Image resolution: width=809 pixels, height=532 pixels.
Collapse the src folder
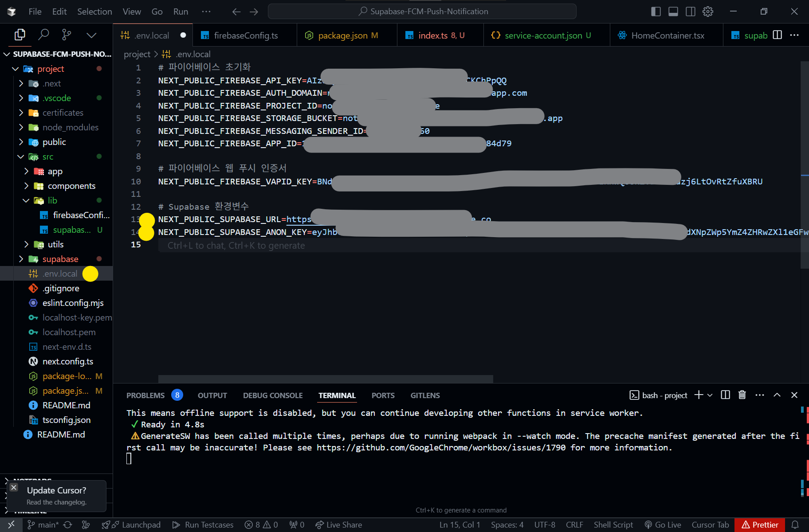click(56, 156)
